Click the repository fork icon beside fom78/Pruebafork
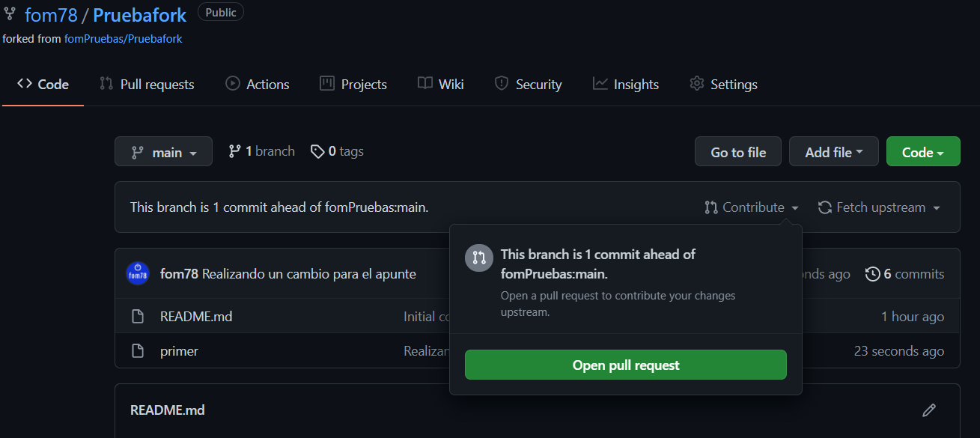Screen dimensions: 980x438 [x=10, y=13]
